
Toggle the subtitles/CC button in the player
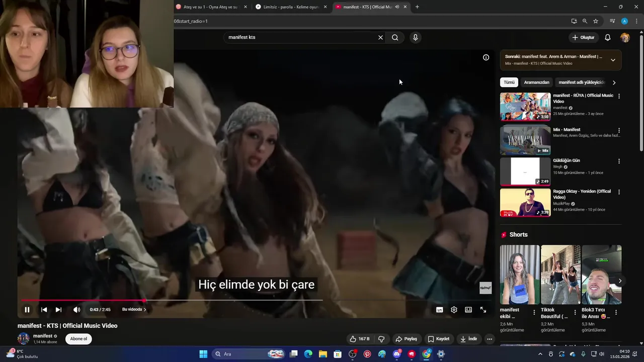439,310
